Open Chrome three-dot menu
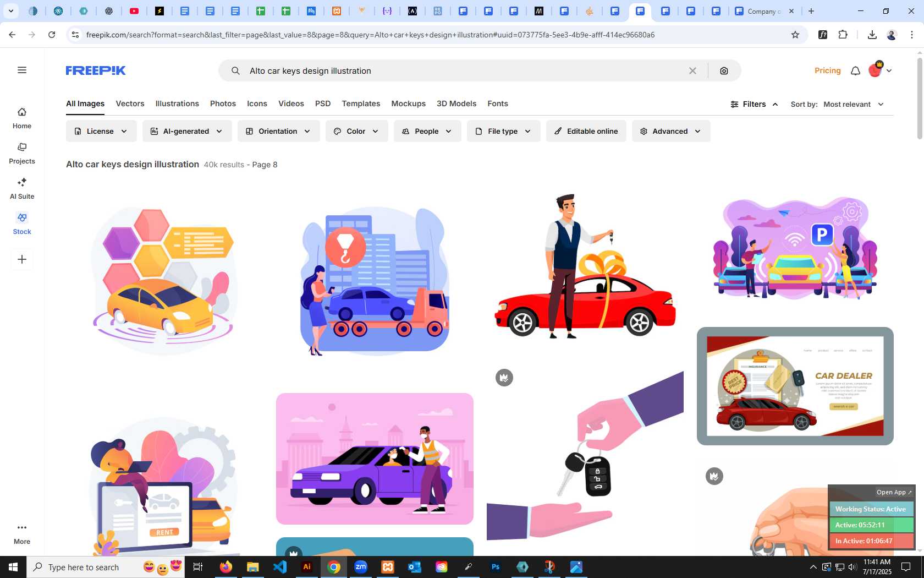Screen dimensions: 924x578 click(x=911, y=35)
